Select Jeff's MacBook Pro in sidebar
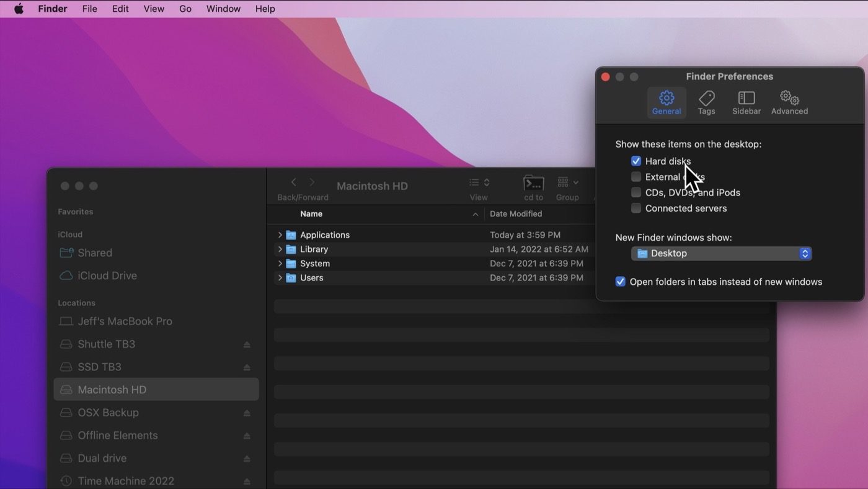The image size is (868, 489). (125, 321)
